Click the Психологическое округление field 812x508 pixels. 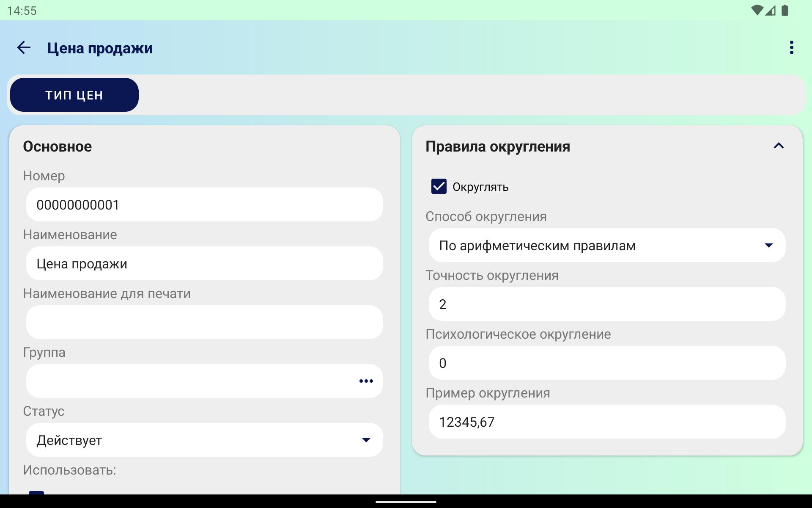[x=607, y=363]
